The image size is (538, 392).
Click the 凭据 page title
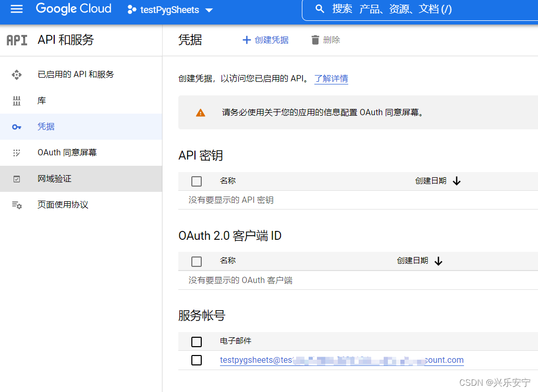click(190, 40)
